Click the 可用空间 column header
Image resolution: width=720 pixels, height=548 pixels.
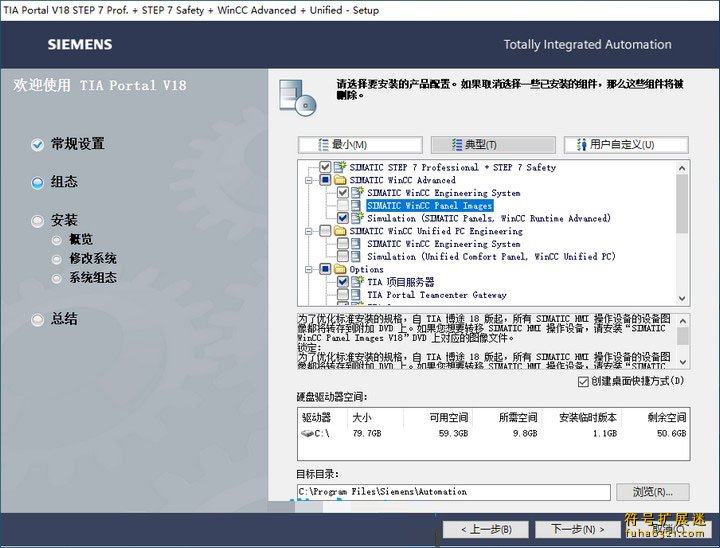coord(449,418)
